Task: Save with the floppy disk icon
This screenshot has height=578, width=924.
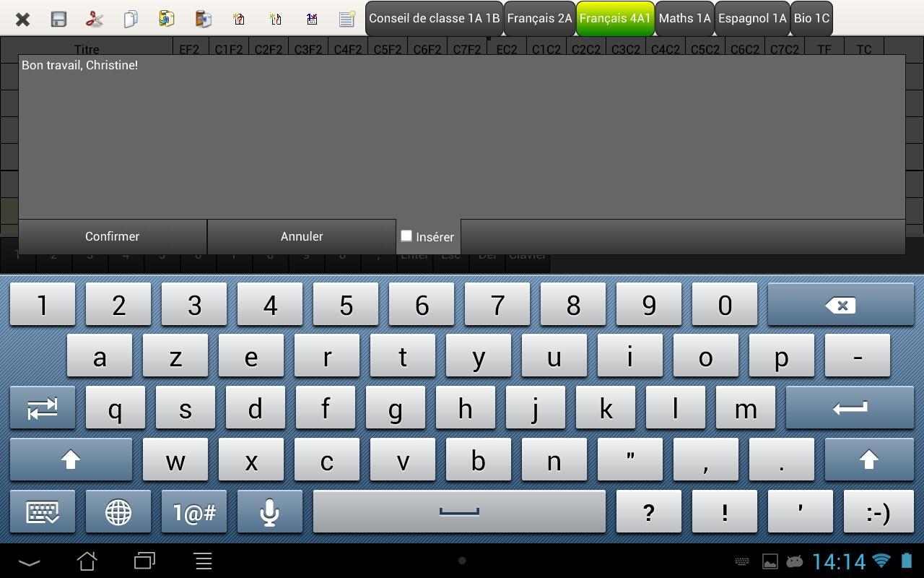Action: 58,19
